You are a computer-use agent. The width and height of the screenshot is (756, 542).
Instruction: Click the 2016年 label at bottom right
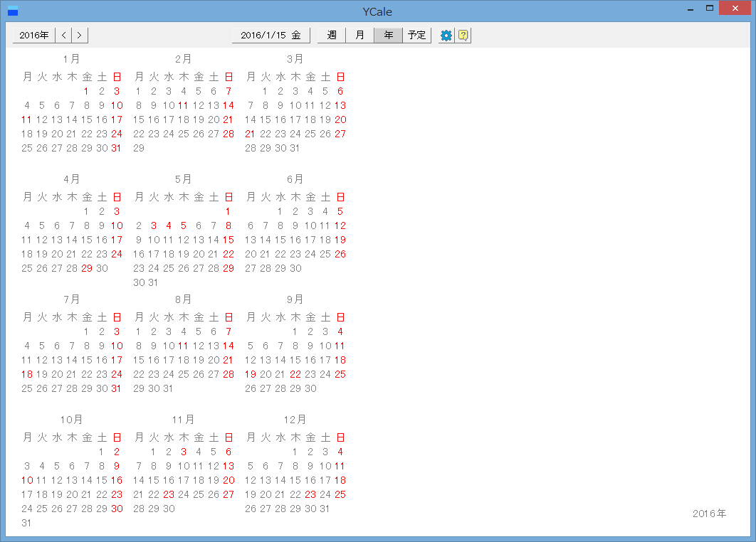(x=709, y=514)
